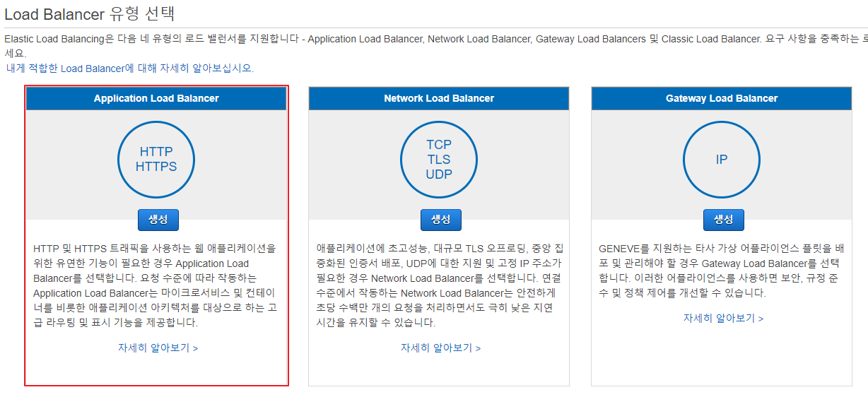Click the description starting with HTTP 및 HTTPS 트래픽
Viewport: 868px width, 397px height.
click(156, 285)
